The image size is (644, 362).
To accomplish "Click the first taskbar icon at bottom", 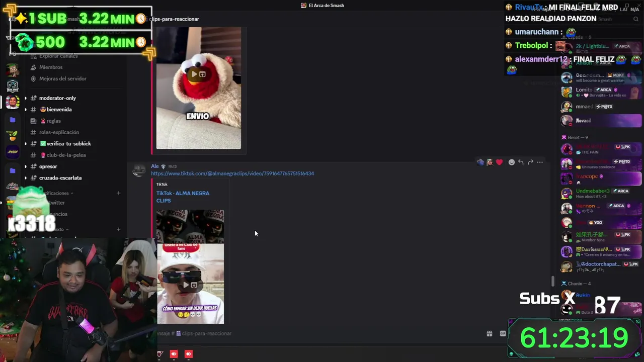I will pyautogui.click(x=159, y=354).
